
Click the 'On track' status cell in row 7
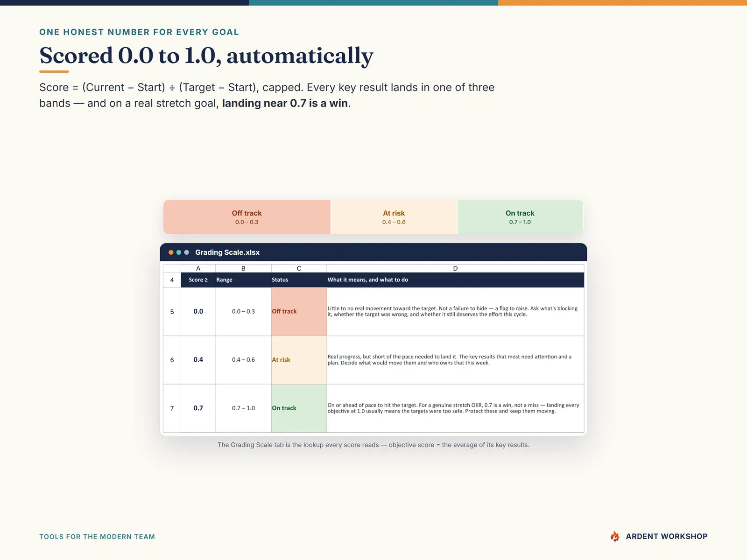[299, 408]
